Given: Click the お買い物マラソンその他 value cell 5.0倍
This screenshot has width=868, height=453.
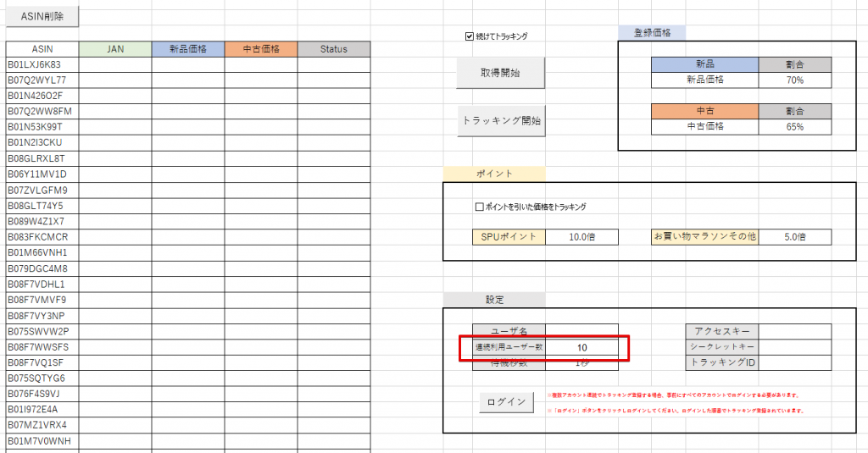Looking at the screenshot, I should pyautogui.click(x=795, y=237).
